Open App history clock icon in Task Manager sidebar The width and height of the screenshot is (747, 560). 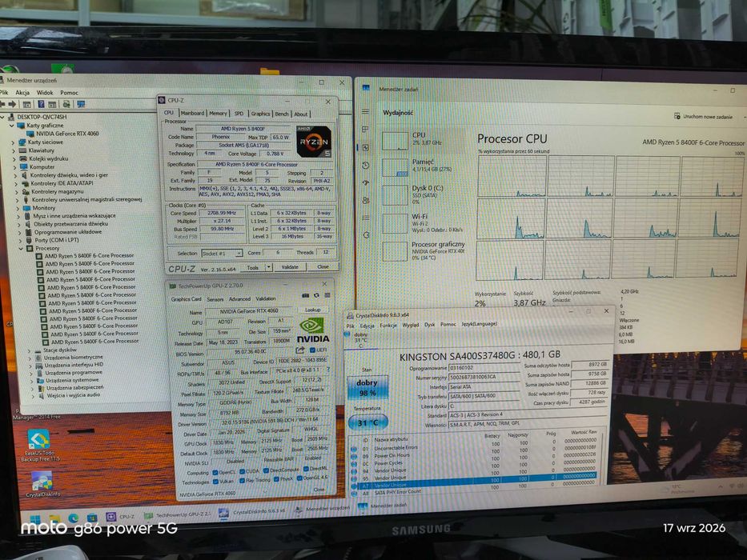coord(365,166)
